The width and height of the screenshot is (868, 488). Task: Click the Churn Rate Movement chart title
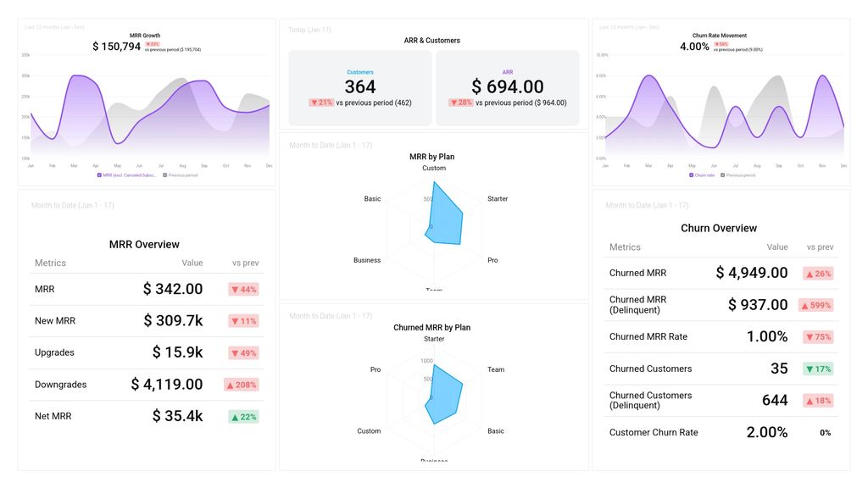coord(720,36)
